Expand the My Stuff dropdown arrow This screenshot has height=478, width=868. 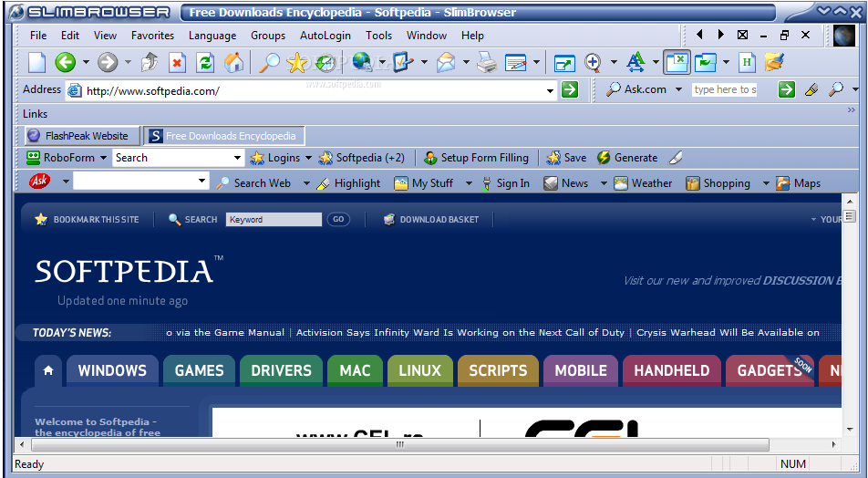pos(469,183)
